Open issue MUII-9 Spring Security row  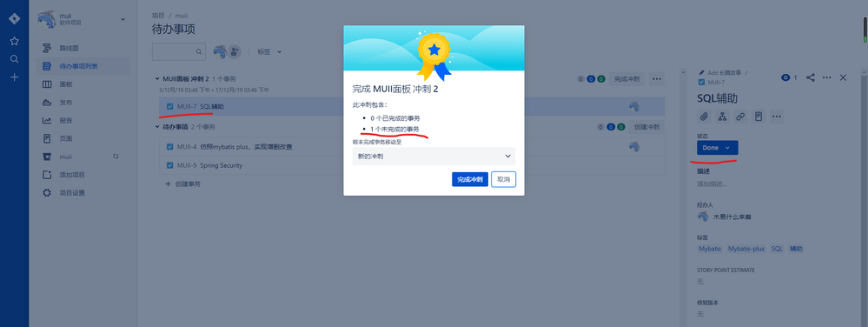(x=412, y=165)
